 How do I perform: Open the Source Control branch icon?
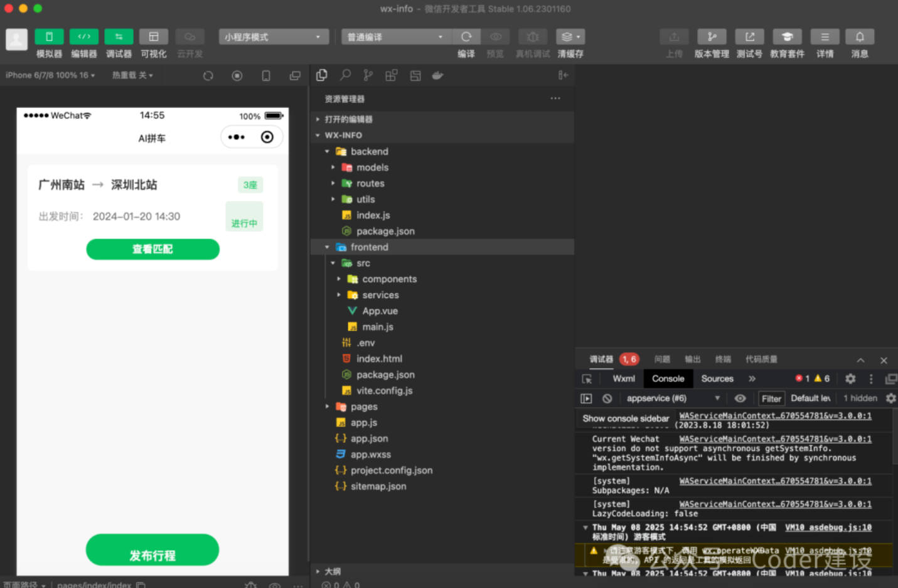coord(368,75)
